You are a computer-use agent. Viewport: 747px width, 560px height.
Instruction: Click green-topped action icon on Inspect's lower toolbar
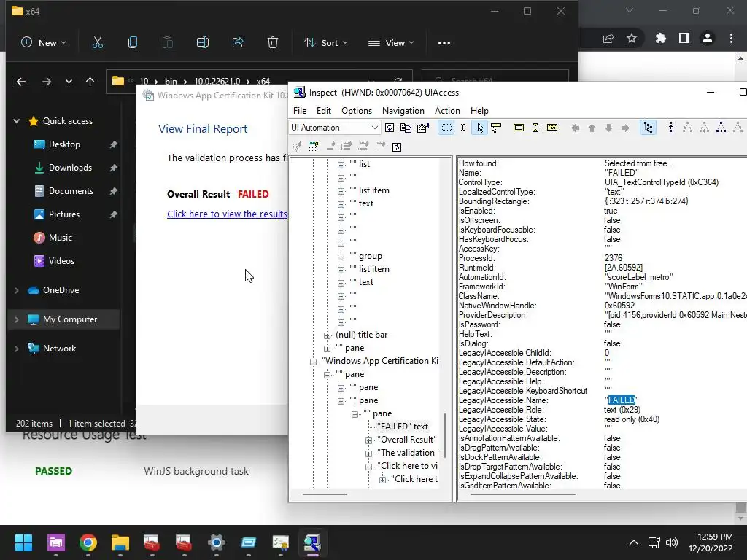(x=314, y=147)
